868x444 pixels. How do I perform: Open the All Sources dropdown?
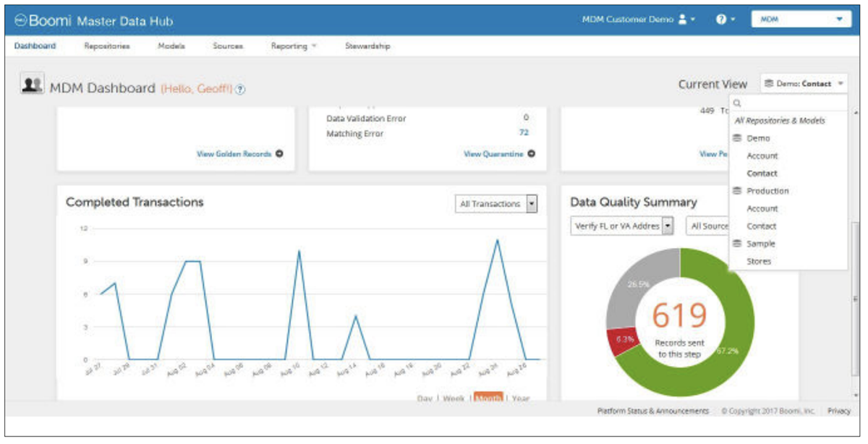pyautogui.click(x=707, y=226)
